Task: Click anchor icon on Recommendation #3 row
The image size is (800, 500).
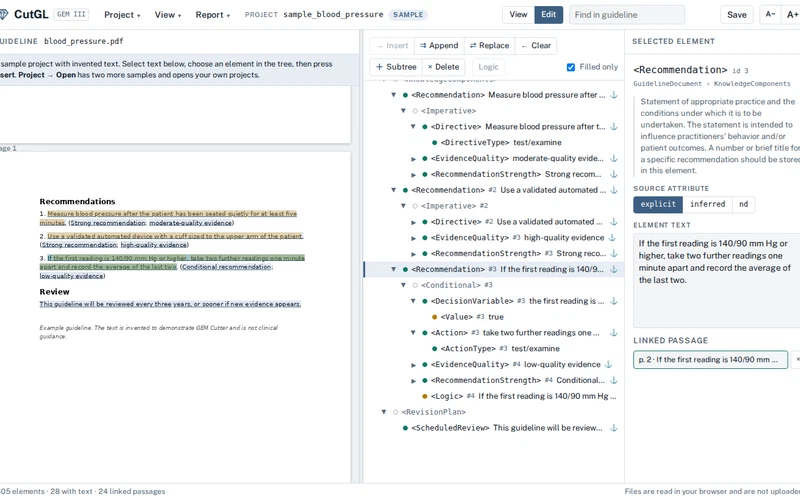Action: coord(614,269)
